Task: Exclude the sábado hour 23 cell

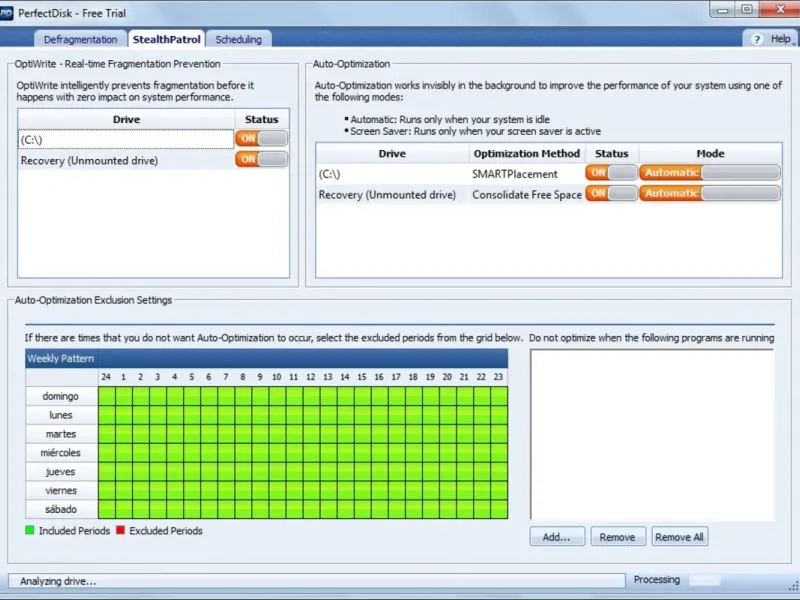Action: pyautogui.click(x=499, y=509)
